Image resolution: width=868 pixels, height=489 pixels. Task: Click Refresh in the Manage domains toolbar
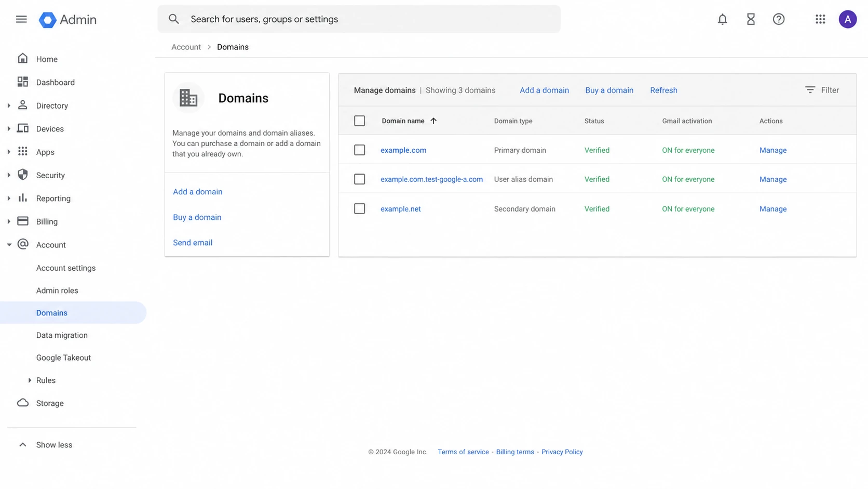coord(663,90)
